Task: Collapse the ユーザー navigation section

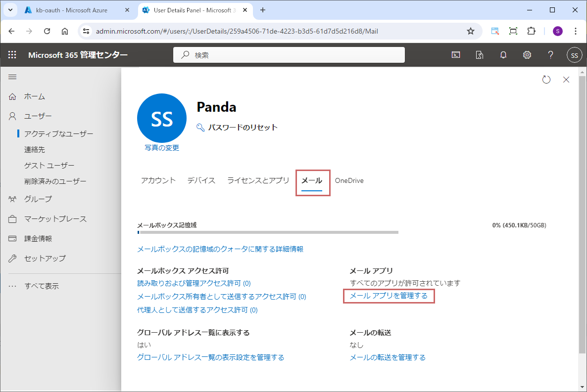Action: coord(38,116)
